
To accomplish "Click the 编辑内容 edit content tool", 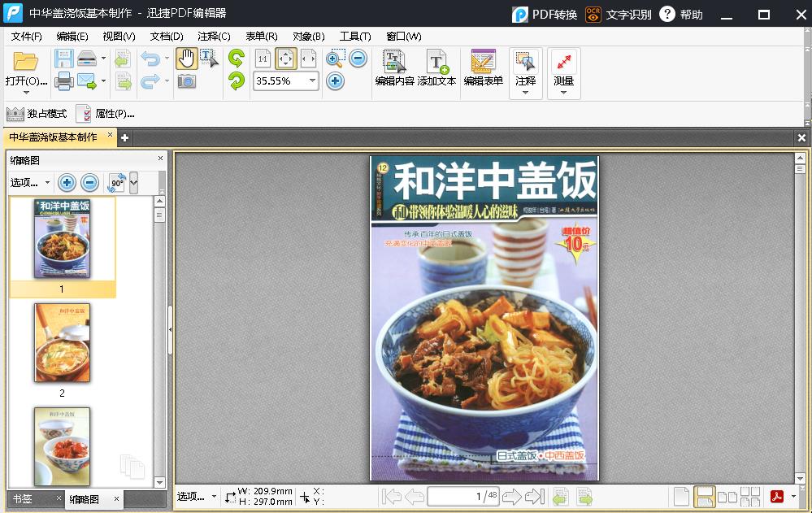I will click(x=394, y=67).
